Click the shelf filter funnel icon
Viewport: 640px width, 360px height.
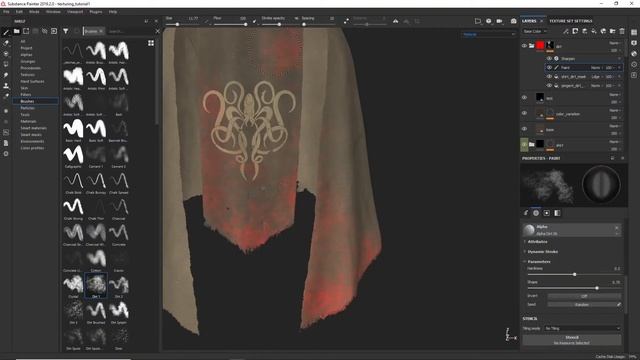65,31
